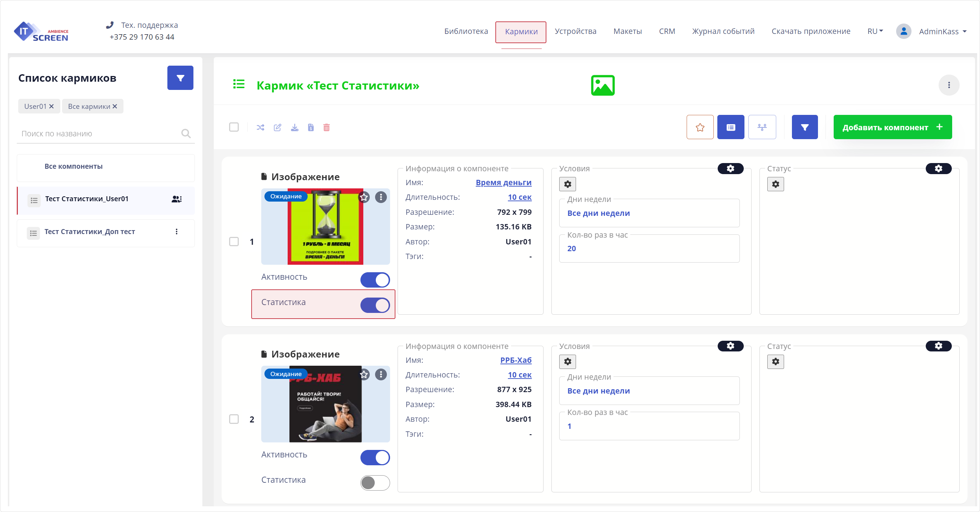Toggle Статистика switch for component 1
This screenshot has width=980, height=512.
coord(375,305)
